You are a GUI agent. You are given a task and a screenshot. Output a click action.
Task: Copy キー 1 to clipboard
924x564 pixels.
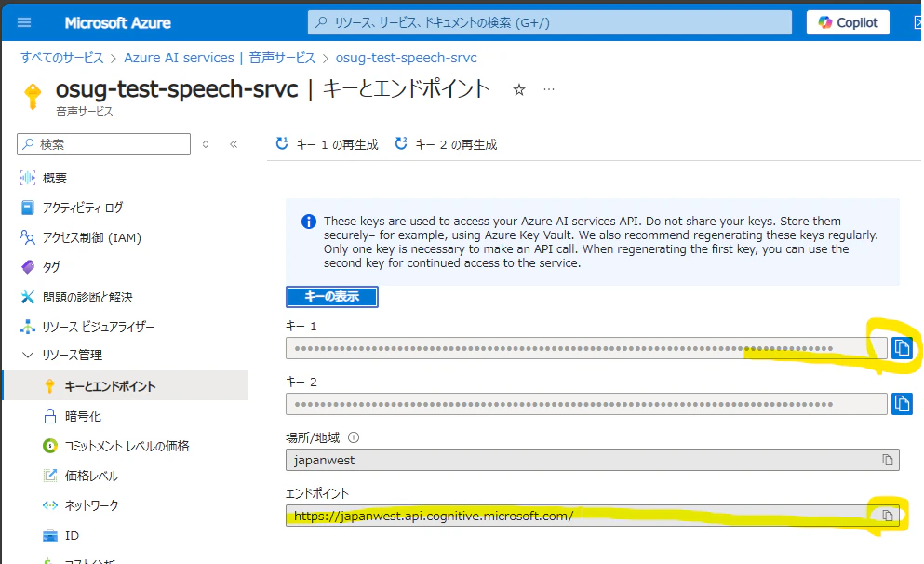coord(902,348)
